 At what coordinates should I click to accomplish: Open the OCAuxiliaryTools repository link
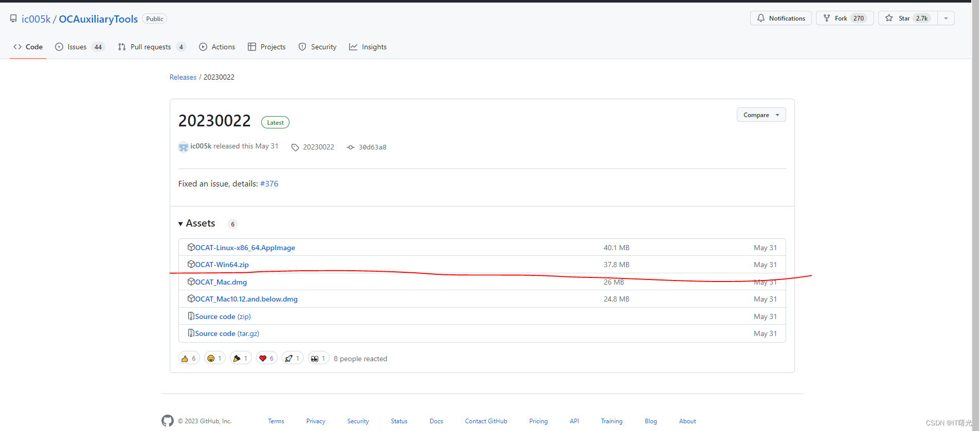98,19
